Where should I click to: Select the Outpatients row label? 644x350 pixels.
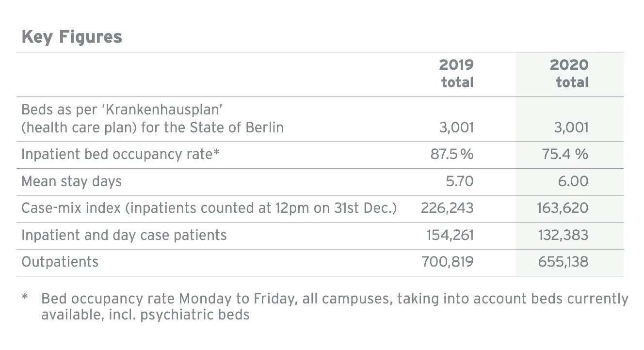click(60, 262)
